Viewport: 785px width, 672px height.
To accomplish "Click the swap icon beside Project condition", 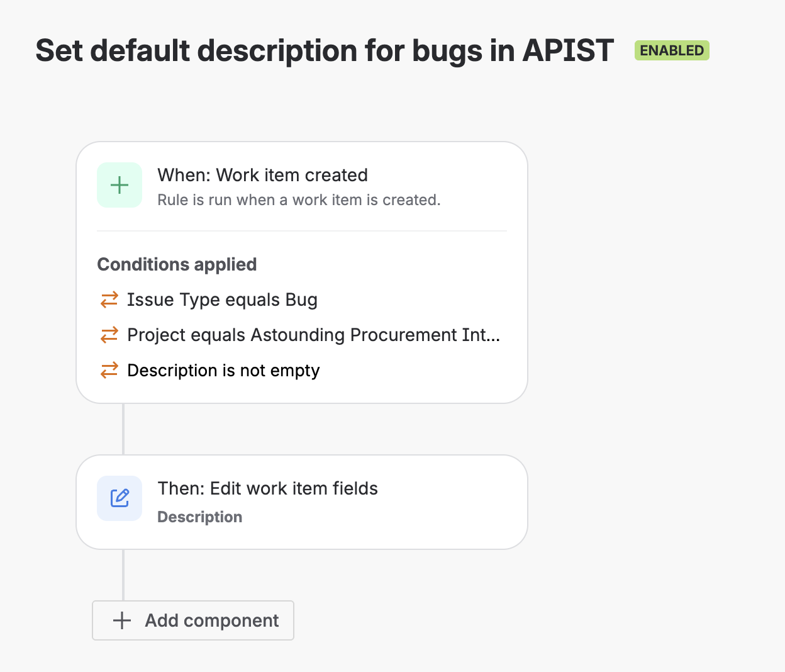I will 108,335.
